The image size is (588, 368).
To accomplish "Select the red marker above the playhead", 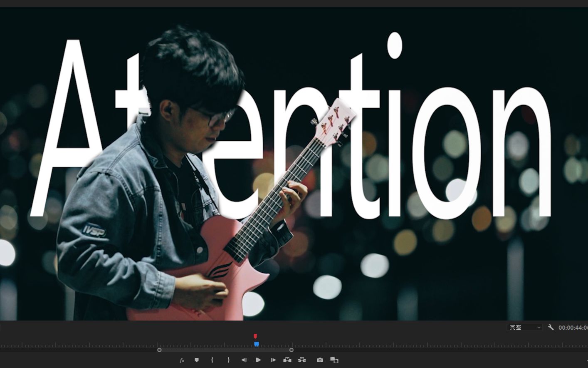I will pos(255,336).
